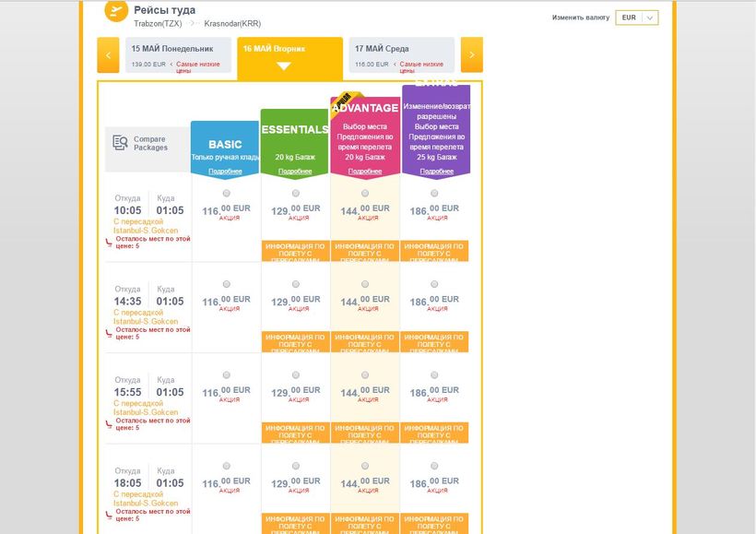The image size is (756, 534).
Task: Select Essentials fare for the 14:35 flight
Action: 295,284
